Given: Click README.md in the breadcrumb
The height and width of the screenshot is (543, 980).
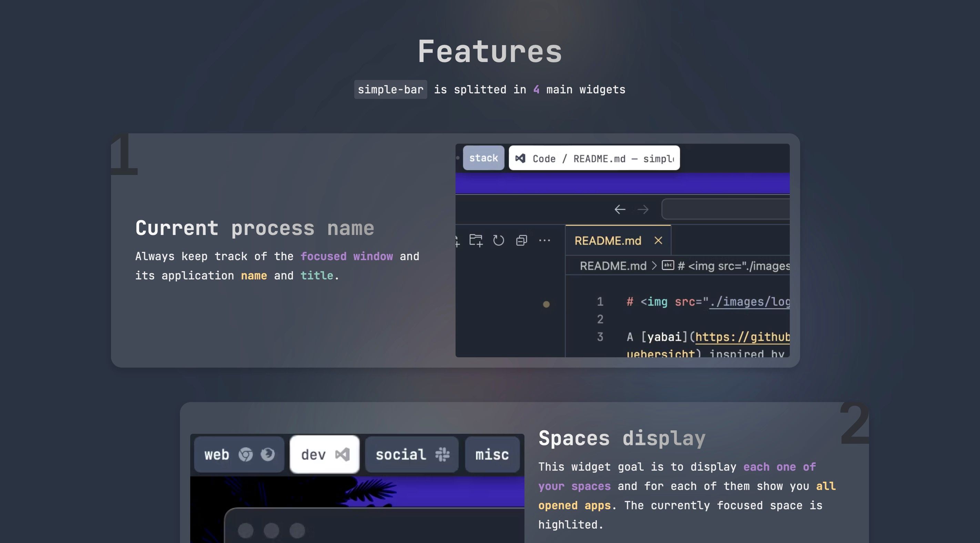Looking at the screenshot, I should tap(613, 266).
